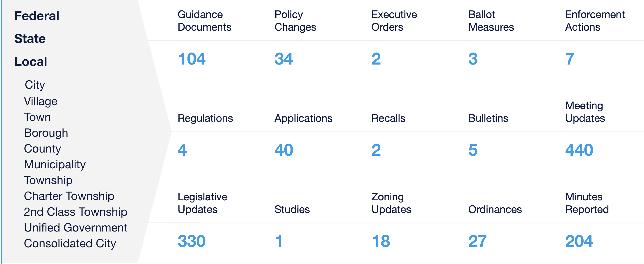Select 2nd Class Township entry
This screenshot has width=644, height=264.
pyautogui.click(x=75, y=212)
